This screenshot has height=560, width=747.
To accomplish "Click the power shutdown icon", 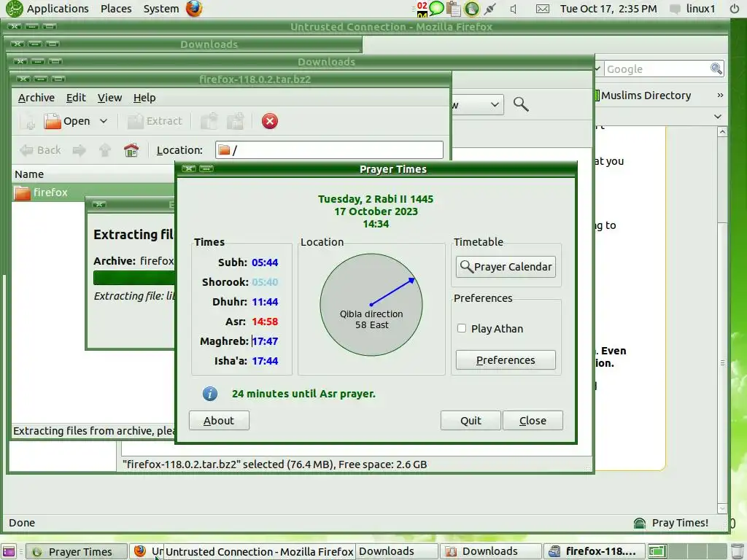I will pyautogui.click(x=735, y=9).
